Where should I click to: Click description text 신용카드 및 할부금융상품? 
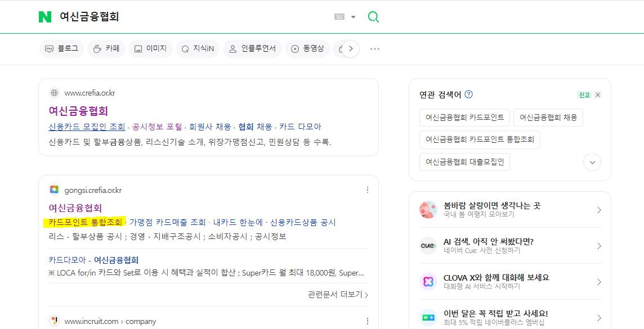click(95, 143)
